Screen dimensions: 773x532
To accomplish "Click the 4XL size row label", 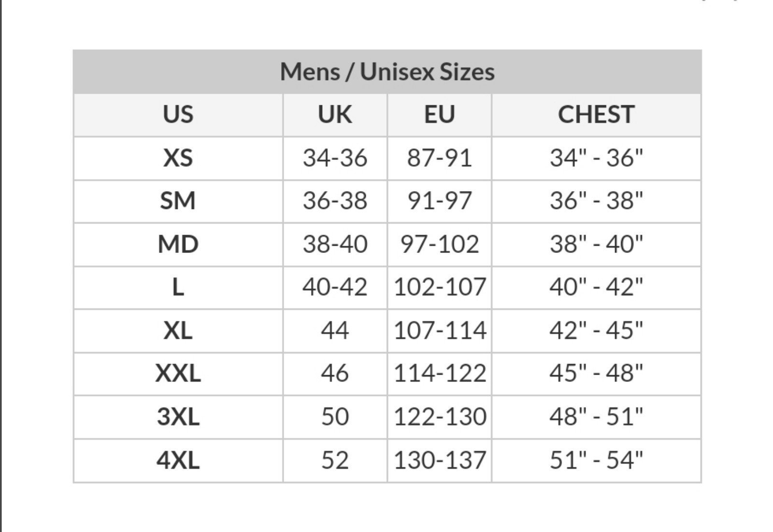I will (x=178, y=460).
